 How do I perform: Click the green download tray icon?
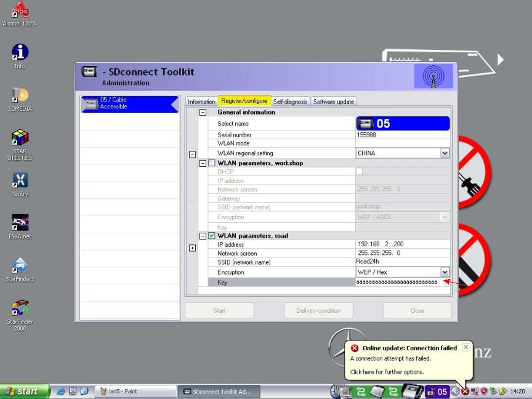493,392
